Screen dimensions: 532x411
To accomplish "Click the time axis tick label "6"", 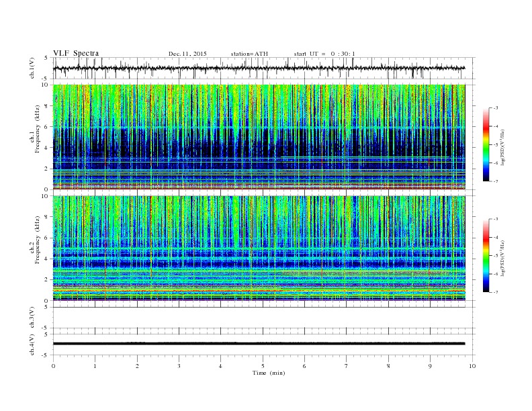I will pos(304,366).
